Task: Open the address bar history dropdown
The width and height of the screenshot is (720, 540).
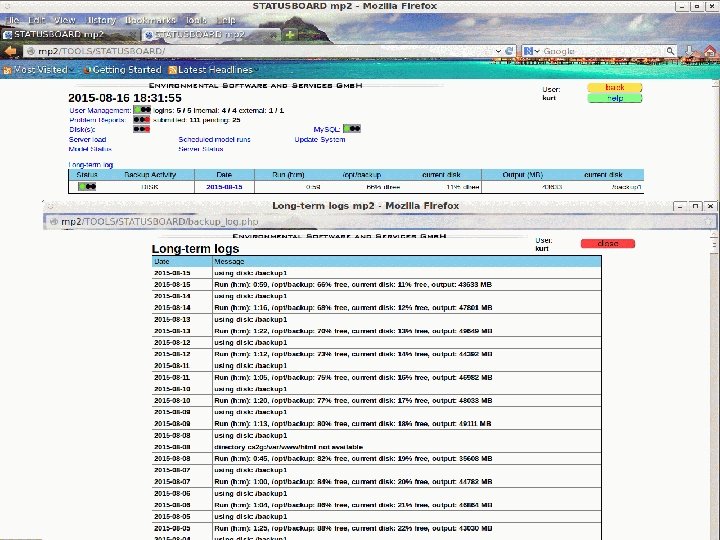Action: pyautogui.click(x=498, y=51)
